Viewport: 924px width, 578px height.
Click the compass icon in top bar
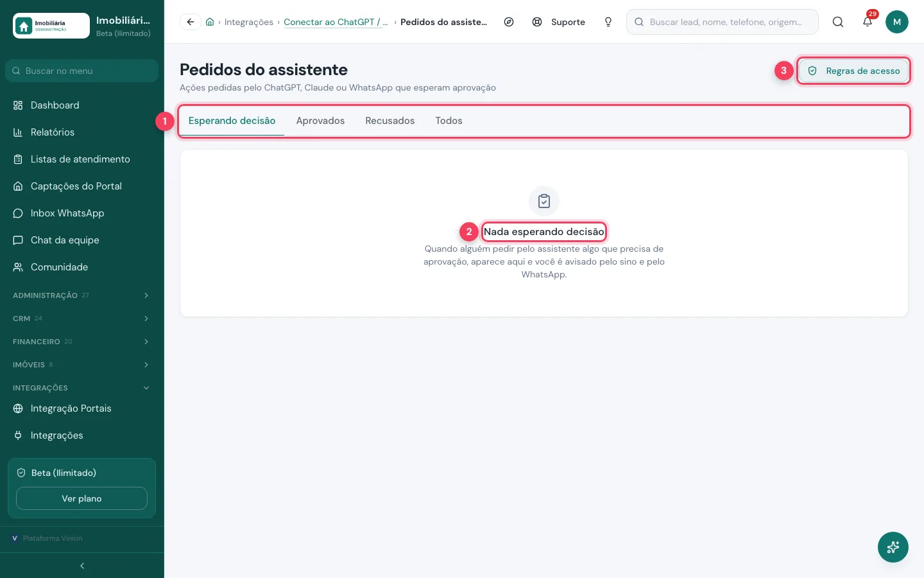click(509, 22)
